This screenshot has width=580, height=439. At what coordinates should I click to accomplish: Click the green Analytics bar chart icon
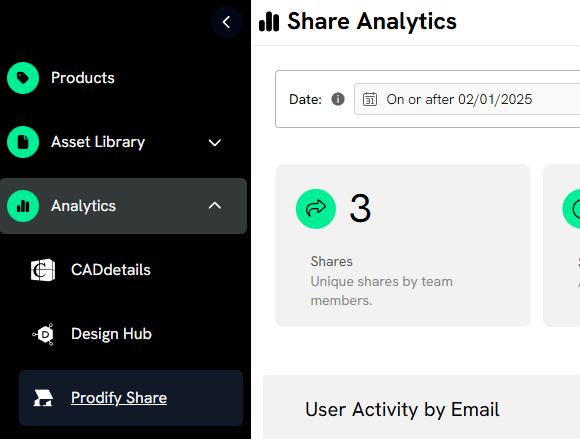click(x=23, y=206)
